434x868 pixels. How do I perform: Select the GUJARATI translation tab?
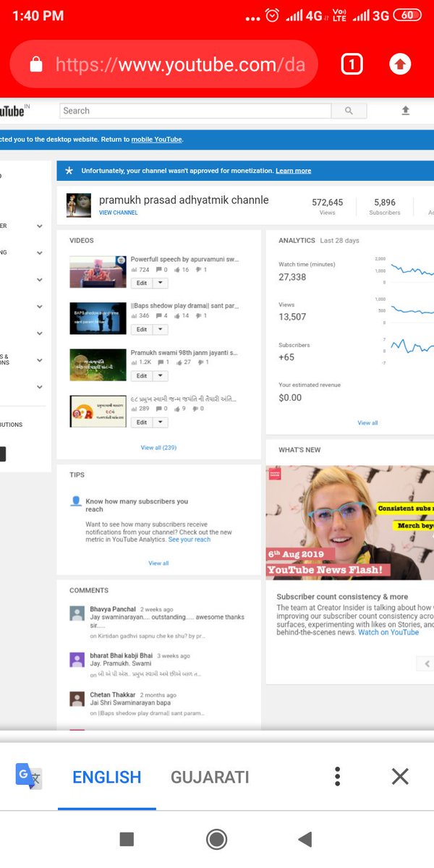[210, 777]
